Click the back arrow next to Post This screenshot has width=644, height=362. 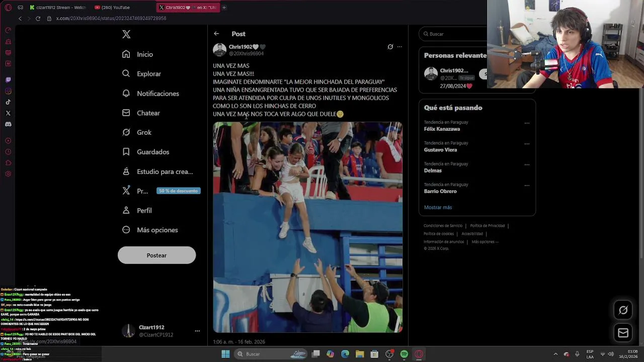pyautogui.click(x=216, y=34)
